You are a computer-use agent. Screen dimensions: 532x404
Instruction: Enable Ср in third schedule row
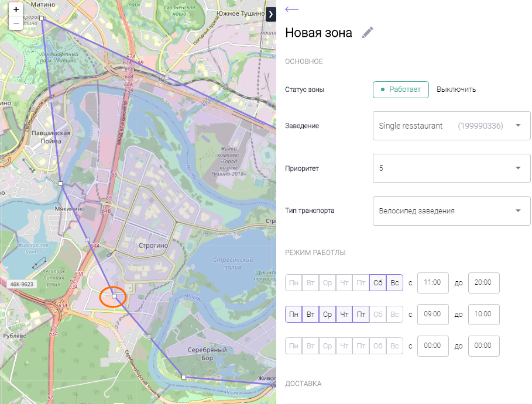327,346
